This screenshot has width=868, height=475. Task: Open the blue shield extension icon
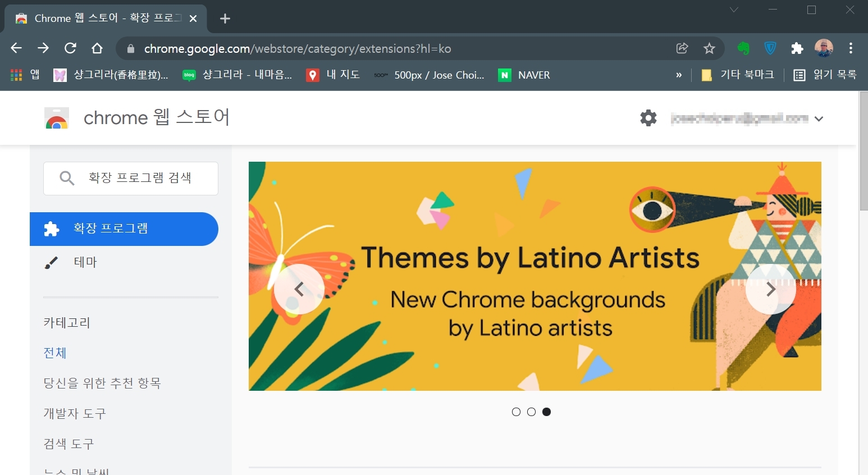pos(770,48)
